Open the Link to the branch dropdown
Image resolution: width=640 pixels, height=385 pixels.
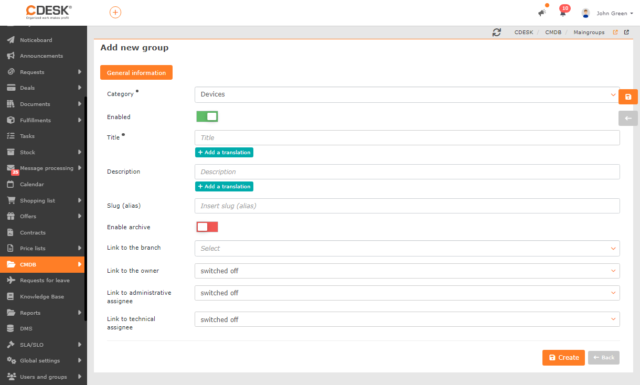click(407, 248)
